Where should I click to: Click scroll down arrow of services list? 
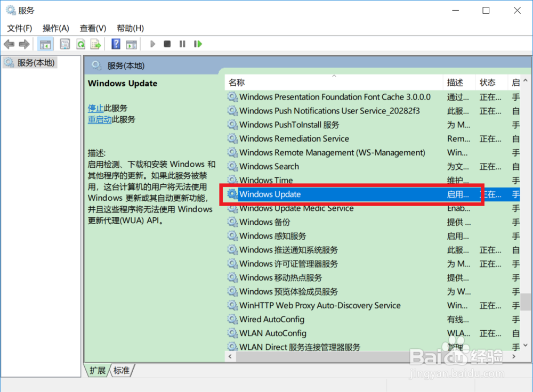[x=526, y=345]
